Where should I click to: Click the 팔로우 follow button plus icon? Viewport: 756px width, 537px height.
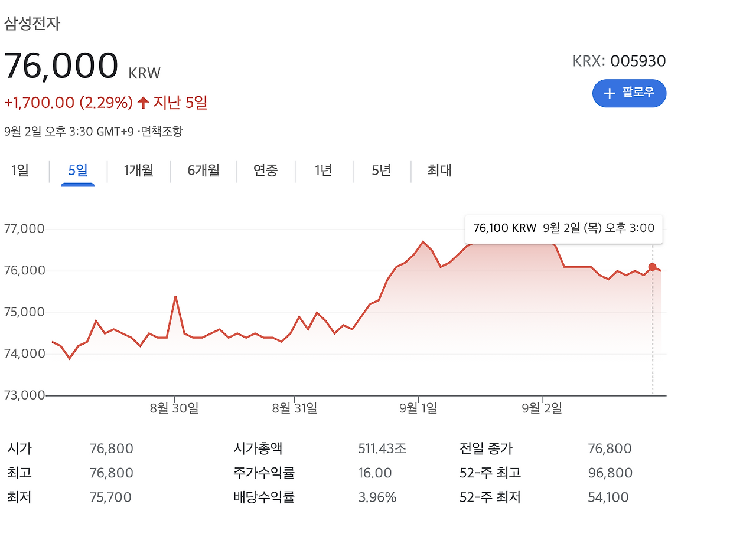pyautogui.click(x=610, y=93)
